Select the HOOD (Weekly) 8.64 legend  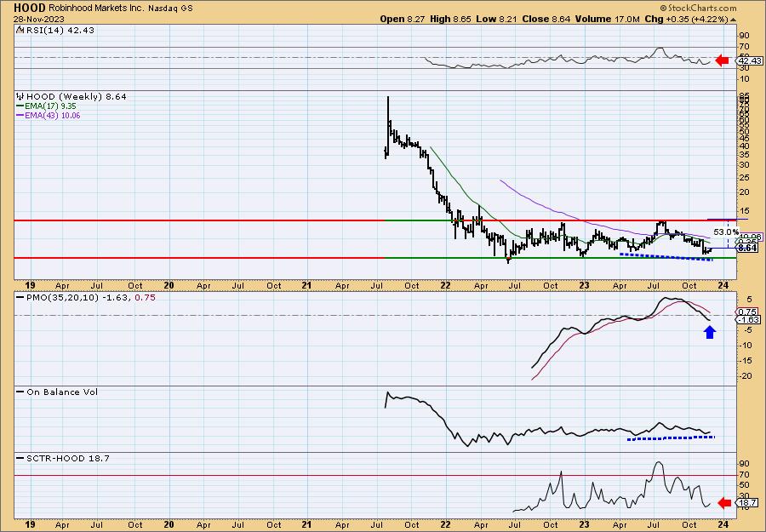pyautogui.click(x=76, y=97)
